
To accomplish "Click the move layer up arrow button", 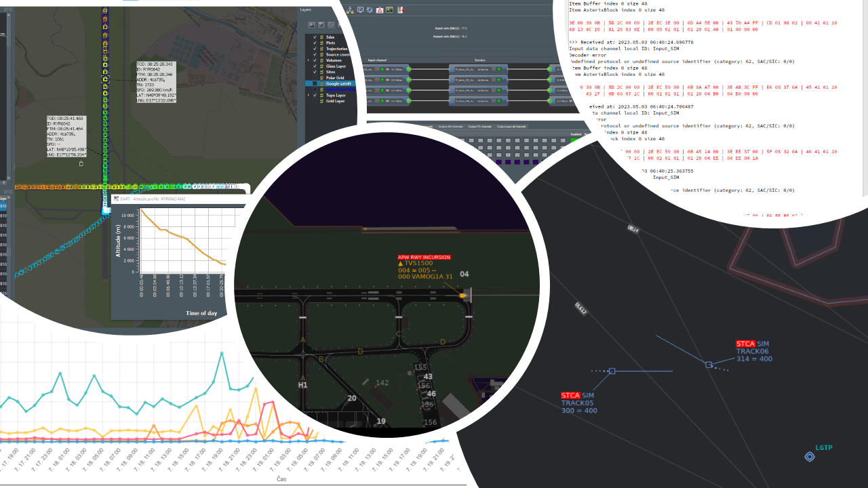I will [x=312, y=25].
